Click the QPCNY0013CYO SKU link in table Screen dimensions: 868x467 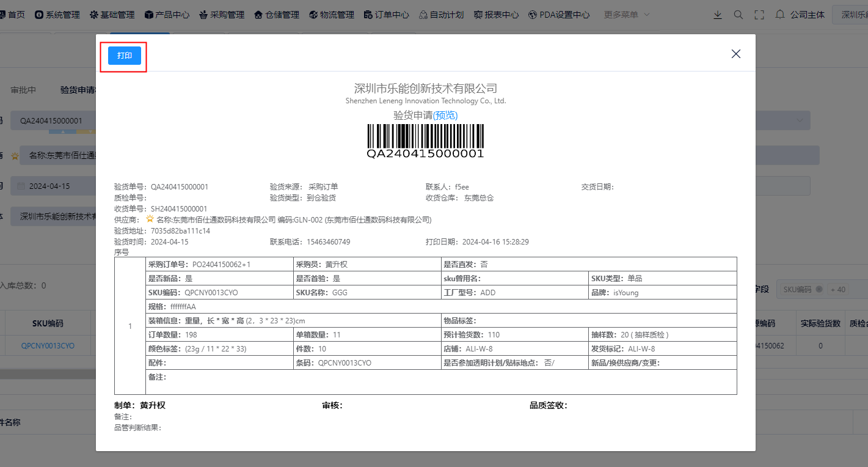click(48, 346)
